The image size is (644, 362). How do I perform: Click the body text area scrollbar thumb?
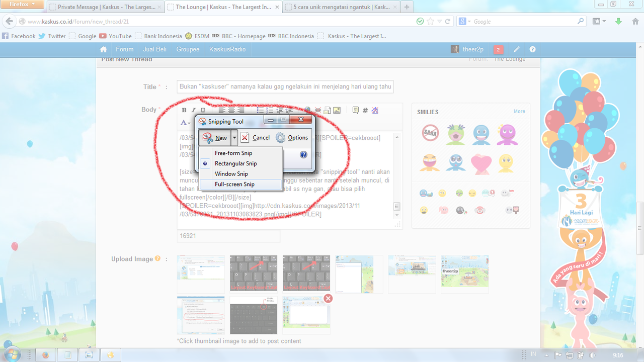pos(396,207)
